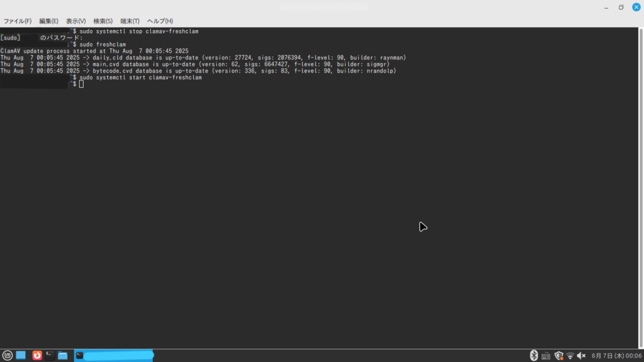The height and width of the screenshot is (362, 644).
Task: Open the 編集(E) menu
Action: click(x=48, y=21)
